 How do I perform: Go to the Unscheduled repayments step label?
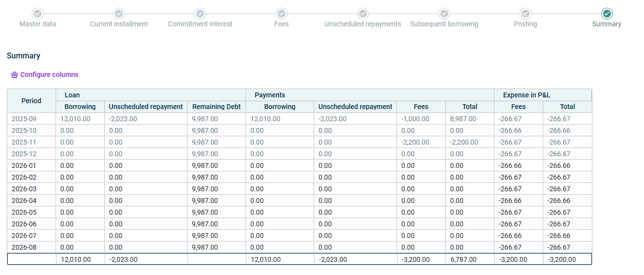click(x=363, y=24)
